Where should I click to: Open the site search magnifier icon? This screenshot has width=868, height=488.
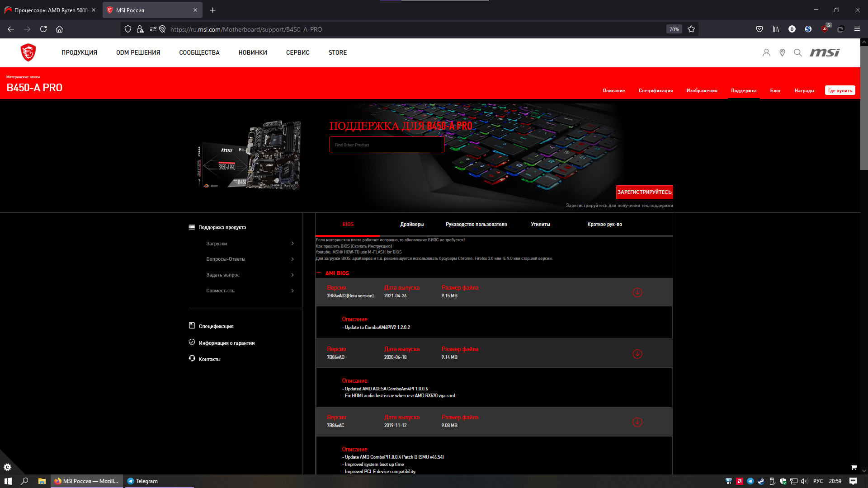point(798,53)
